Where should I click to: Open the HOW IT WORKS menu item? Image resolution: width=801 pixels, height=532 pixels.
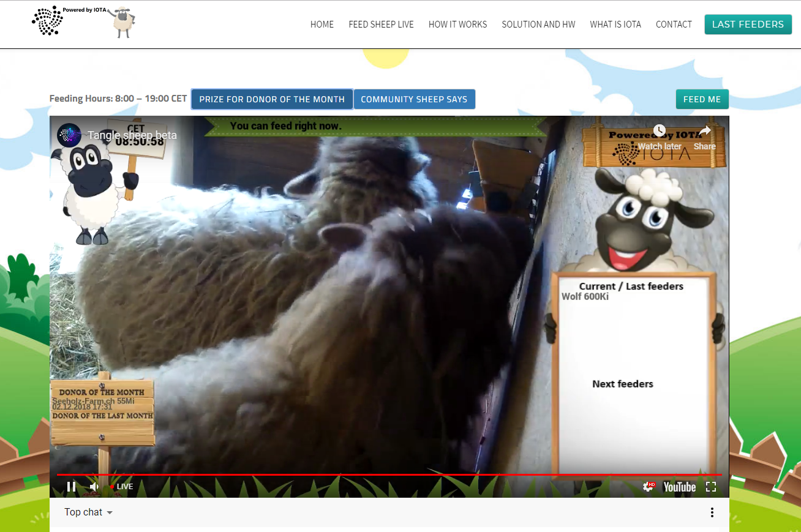[x=458, y=24]
